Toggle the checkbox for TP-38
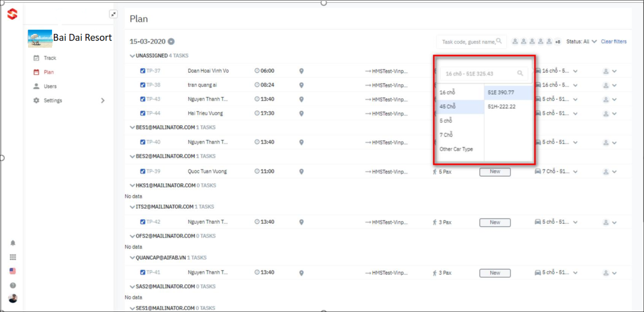Viewport: 644px width, 312px height. pos(142,85)
